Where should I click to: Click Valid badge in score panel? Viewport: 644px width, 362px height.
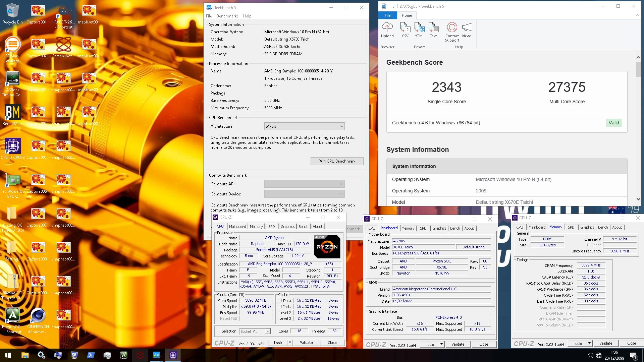pos(614,123)
